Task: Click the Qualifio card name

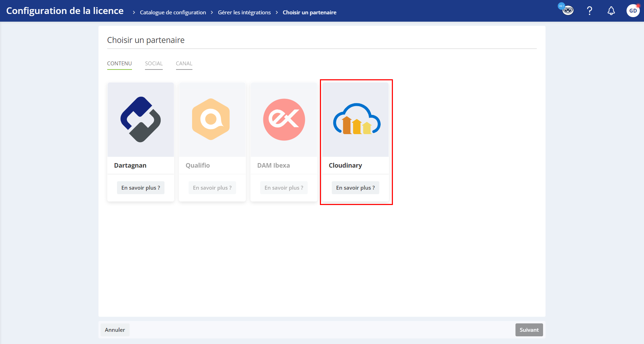Action: click(x=198, y=165)
